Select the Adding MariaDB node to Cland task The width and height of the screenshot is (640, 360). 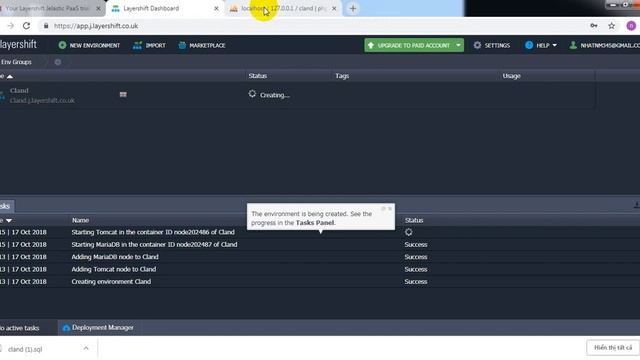click(320, 257)
